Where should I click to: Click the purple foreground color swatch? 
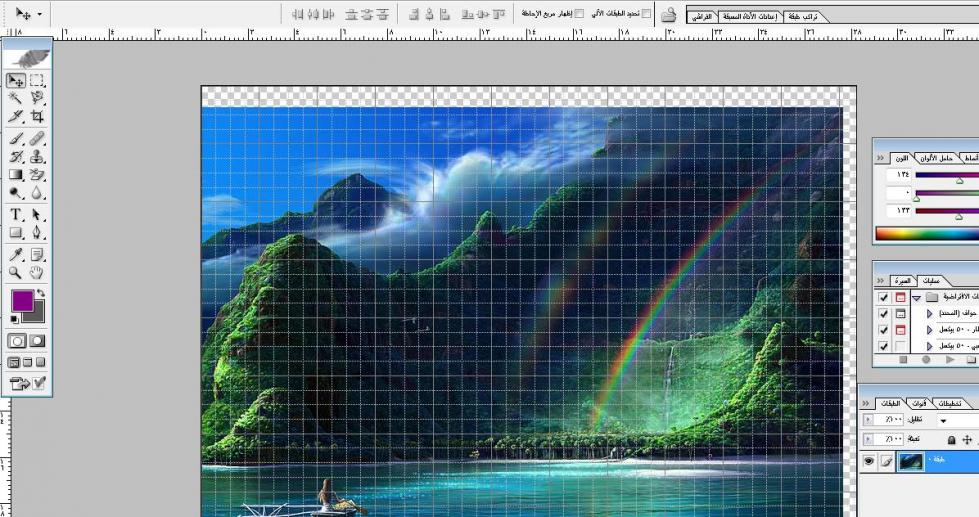[22, 300]
